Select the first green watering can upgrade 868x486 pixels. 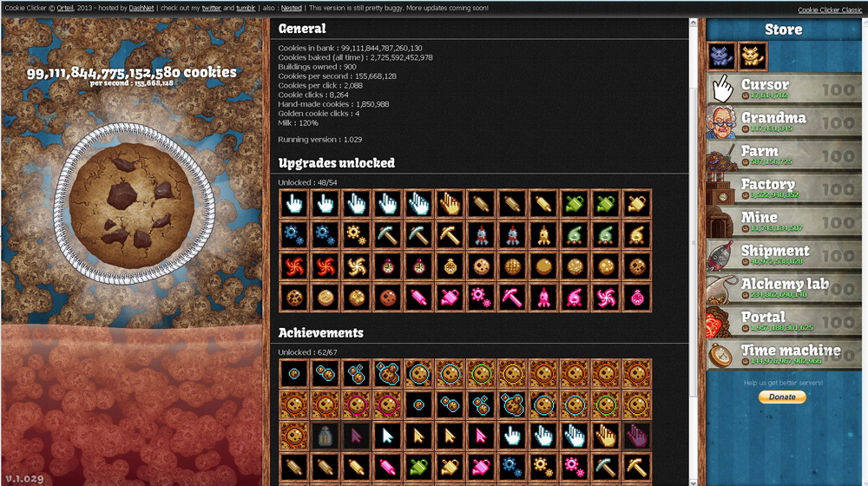[573, 204]
